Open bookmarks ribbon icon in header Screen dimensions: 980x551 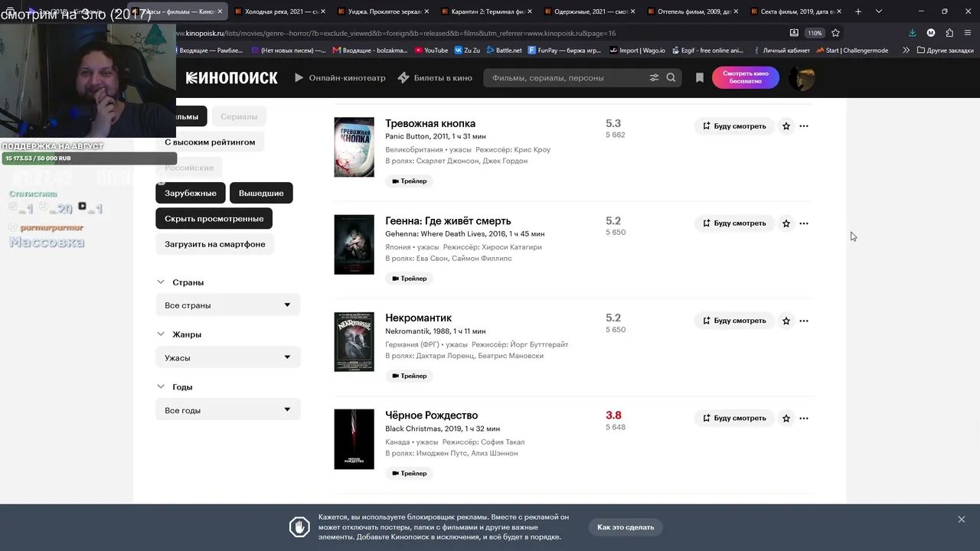click(x=699, y=78)
